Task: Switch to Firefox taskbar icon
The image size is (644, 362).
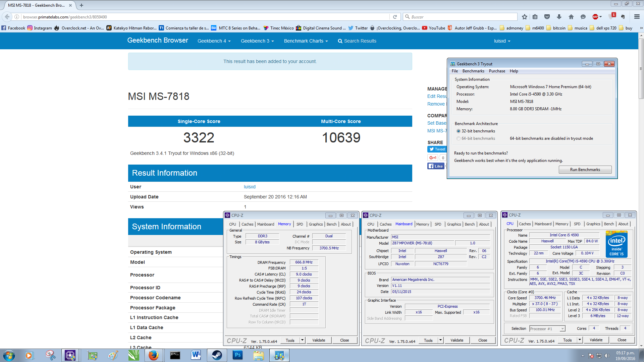Action: point(154,355)
